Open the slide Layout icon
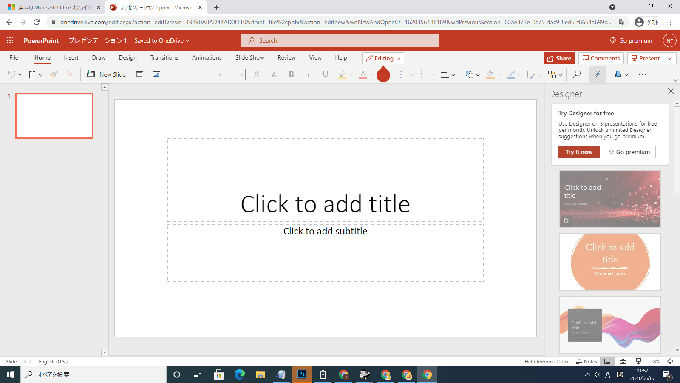 (139, 74)
